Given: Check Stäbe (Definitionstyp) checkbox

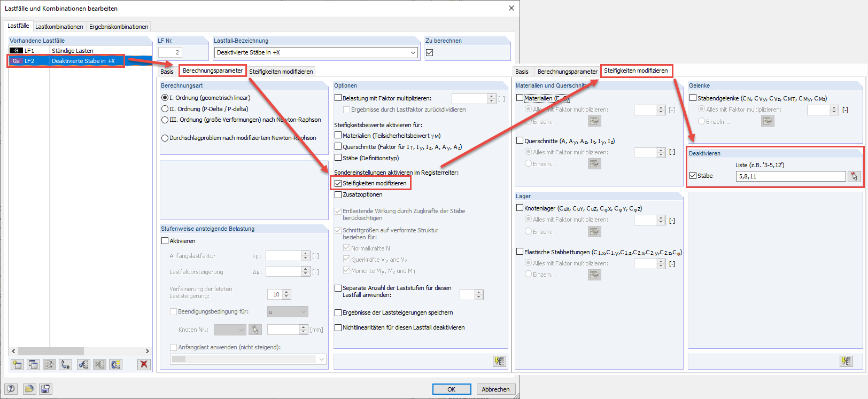Looking at the screenshot, I should (x=338, y=158).
